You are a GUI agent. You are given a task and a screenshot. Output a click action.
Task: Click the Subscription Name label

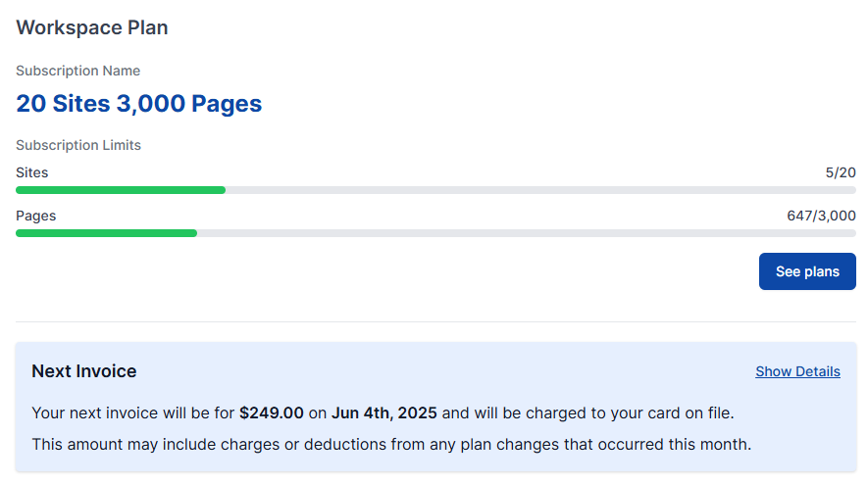coord(77,71)
